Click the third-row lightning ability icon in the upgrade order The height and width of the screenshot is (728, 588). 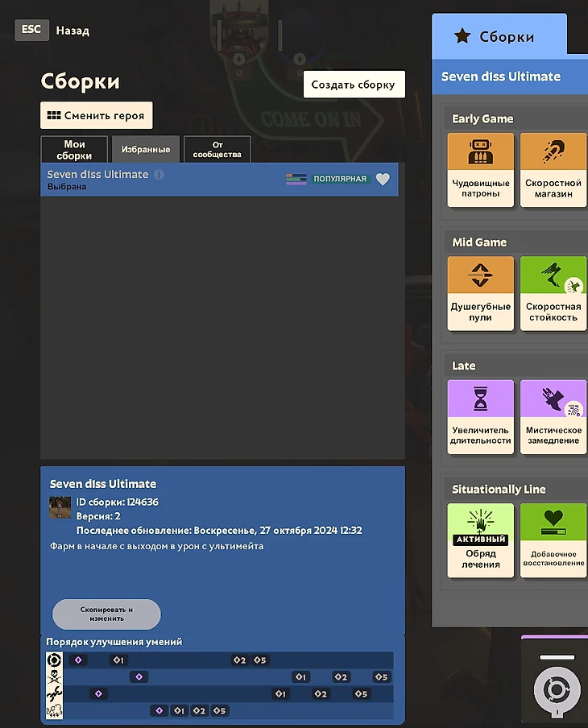click(x=54, y=693)
